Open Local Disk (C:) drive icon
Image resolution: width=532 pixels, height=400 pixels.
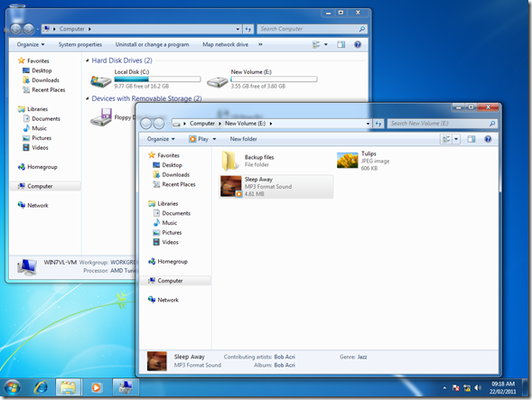tap(101, 81)
